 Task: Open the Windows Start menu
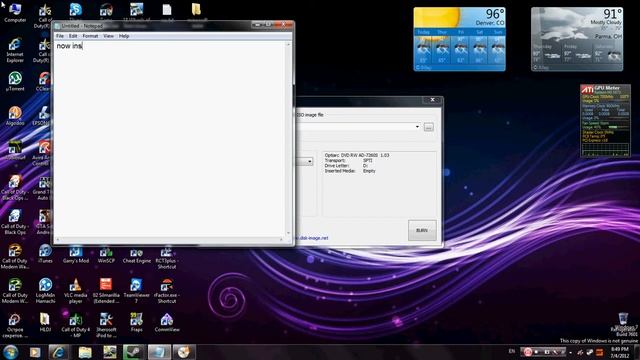click(11, 352)
